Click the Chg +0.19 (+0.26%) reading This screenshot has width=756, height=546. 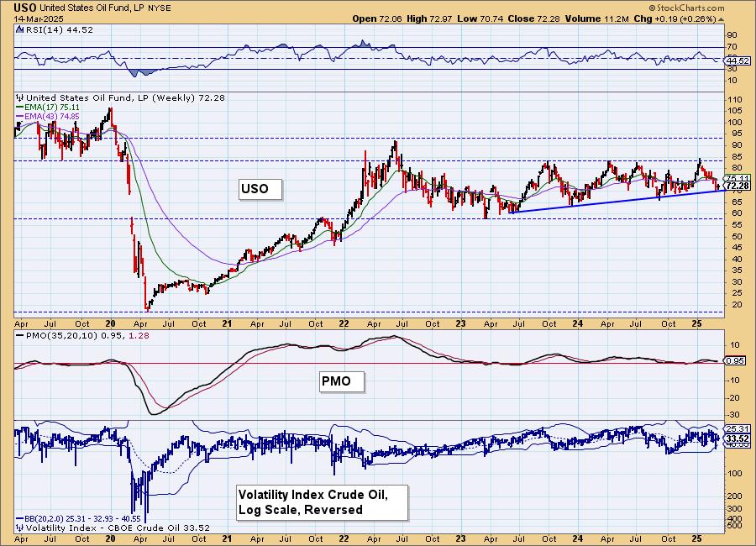pyautogui.click(x=675, y=18)
